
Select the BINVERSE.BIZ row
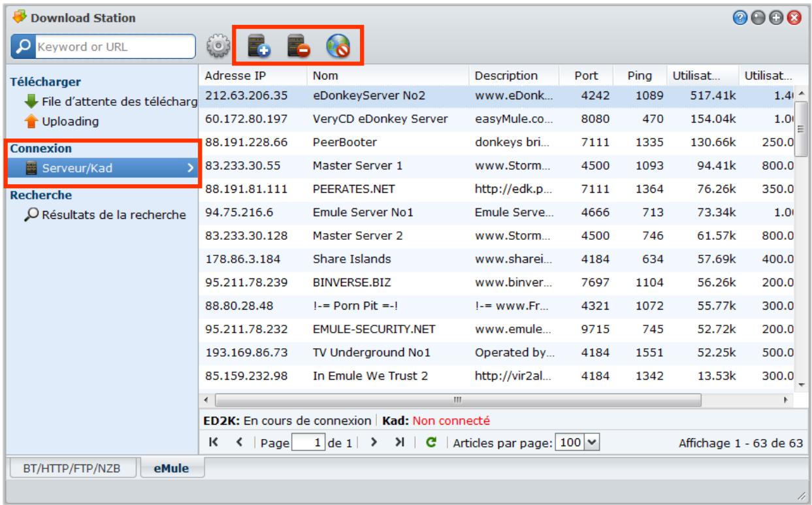pos(496,282)
